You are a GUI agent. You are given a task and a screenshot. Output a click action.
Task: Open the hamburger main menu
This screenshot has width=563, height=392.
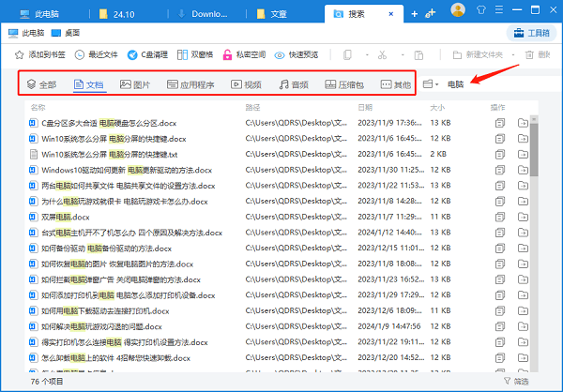[499, 9]
